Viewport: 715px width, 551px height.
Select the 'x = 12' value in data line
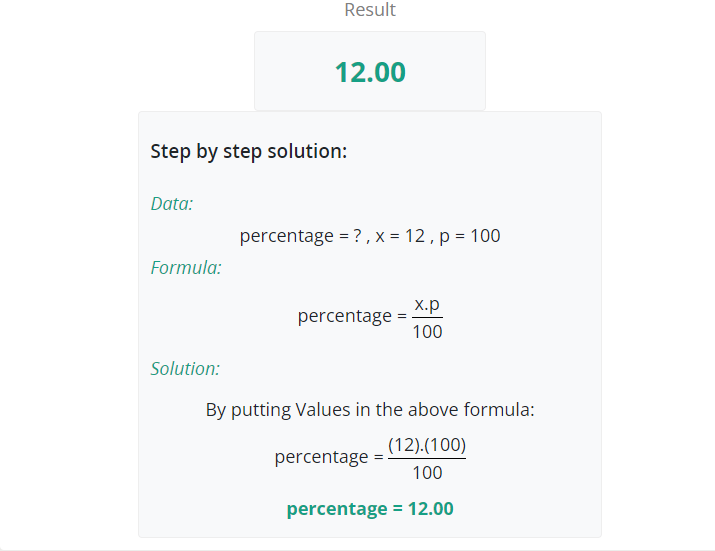[x=400, y=236]
